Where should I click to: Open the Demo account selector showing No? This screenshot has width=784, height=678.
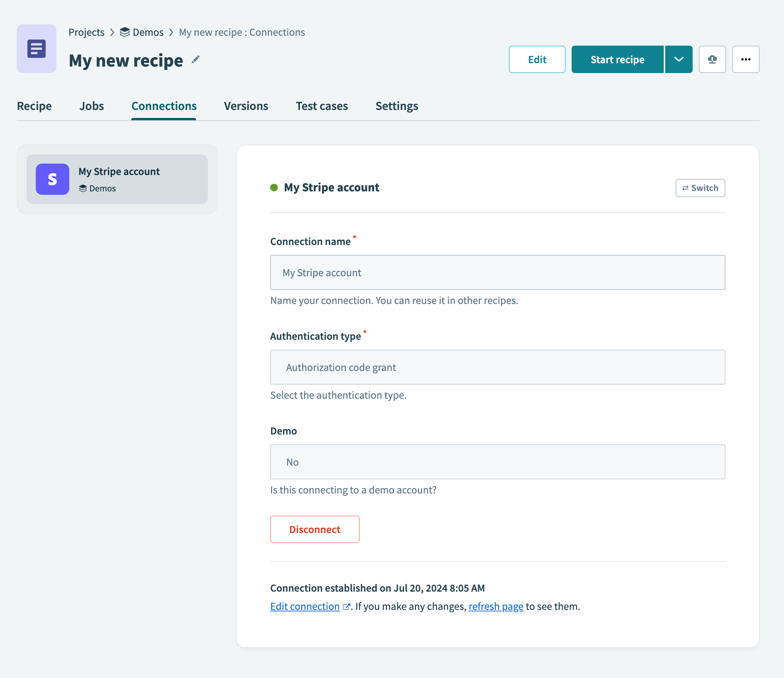497,462
